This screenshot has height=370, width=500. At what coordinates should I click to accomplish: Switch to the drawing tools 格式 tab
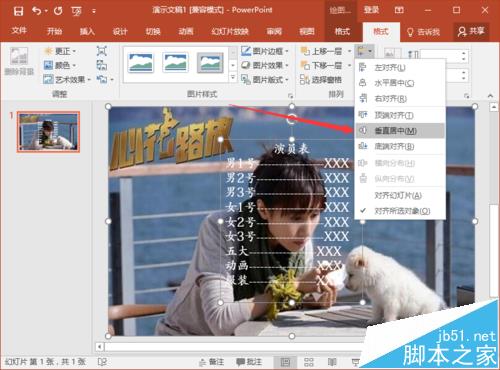point(342,32)
